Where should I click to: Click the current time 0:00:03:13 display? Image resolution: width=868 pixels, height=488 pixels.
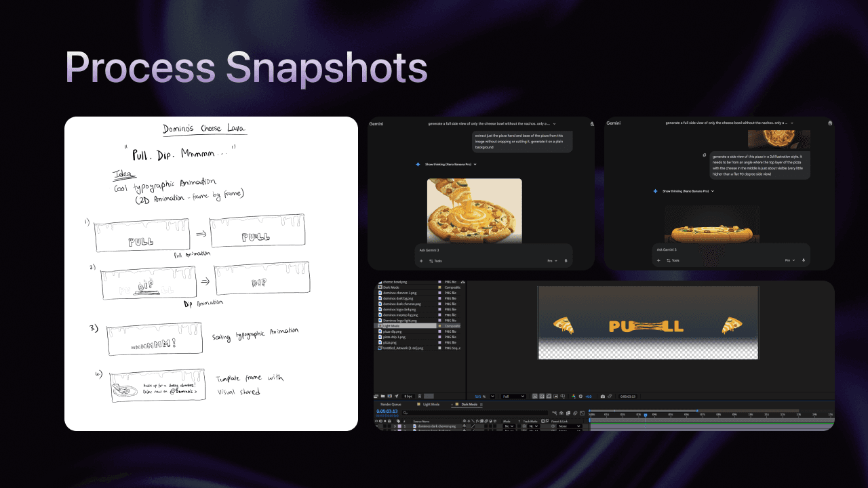pyautogui.click(x=387, y=411)
